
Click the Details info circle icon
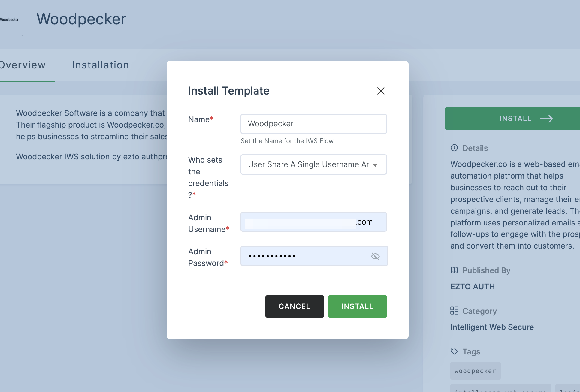click(x=454, y=148)
